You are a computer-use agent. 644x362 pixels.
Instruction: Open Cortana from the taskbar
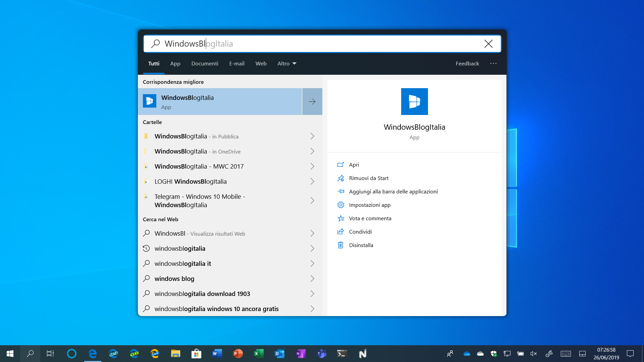click(x=71, y=354)
